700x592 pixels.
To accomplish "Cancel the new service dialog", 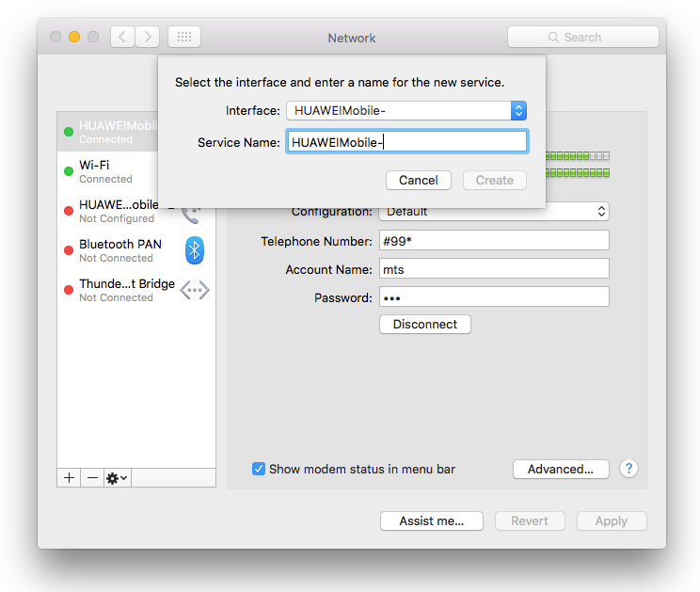I will 419,181.
